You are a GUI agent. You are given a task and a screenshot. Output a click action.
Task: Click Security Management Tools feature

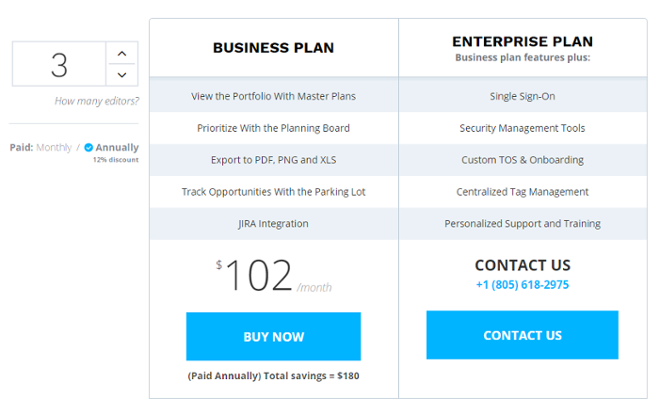pyautogui.click(x=522, y=128)
